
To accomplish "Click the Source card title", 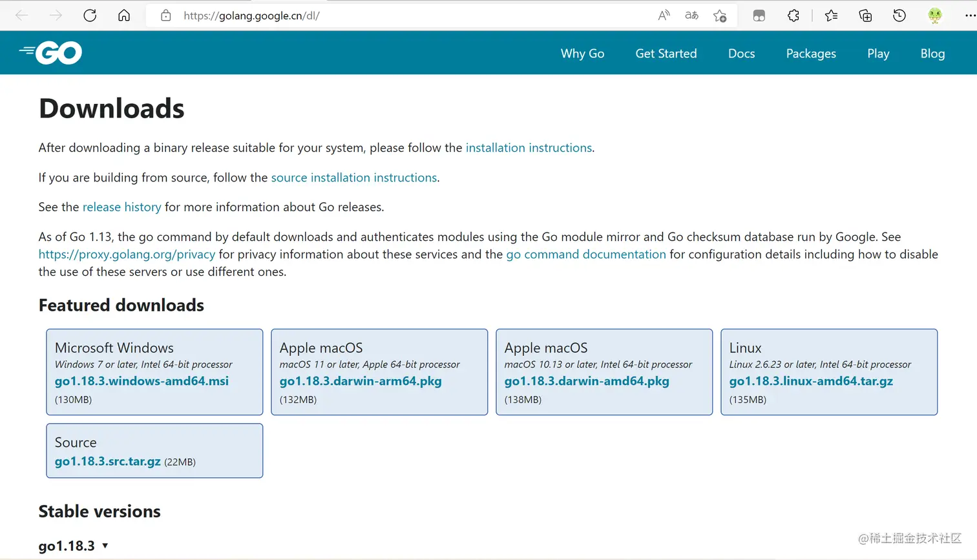I will [x=76, y=442].
